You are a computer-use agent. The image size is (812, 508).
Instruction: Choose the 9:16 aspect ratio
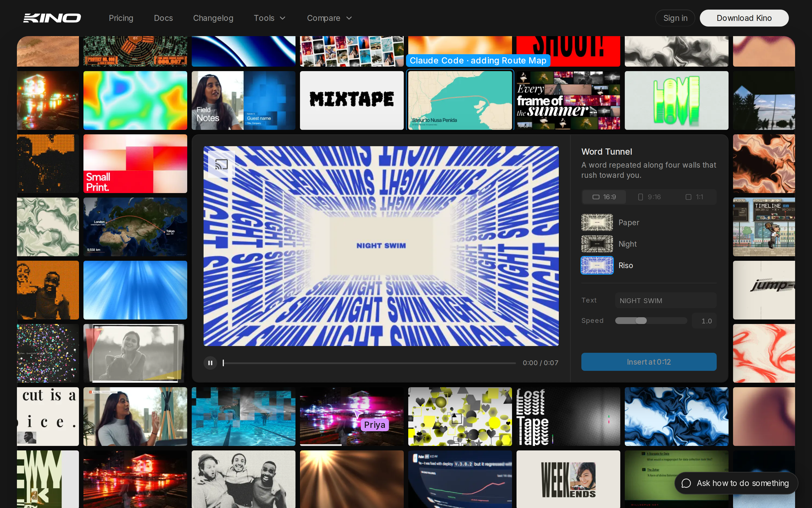(649, 197)
